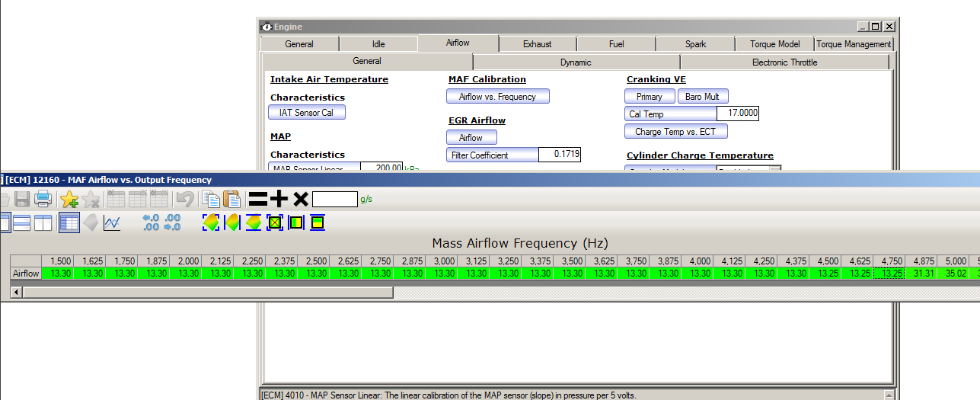The height and width of the screenshot is (400, 980).
Task: Open the Exhaust tab
Action: click(537, 44)
